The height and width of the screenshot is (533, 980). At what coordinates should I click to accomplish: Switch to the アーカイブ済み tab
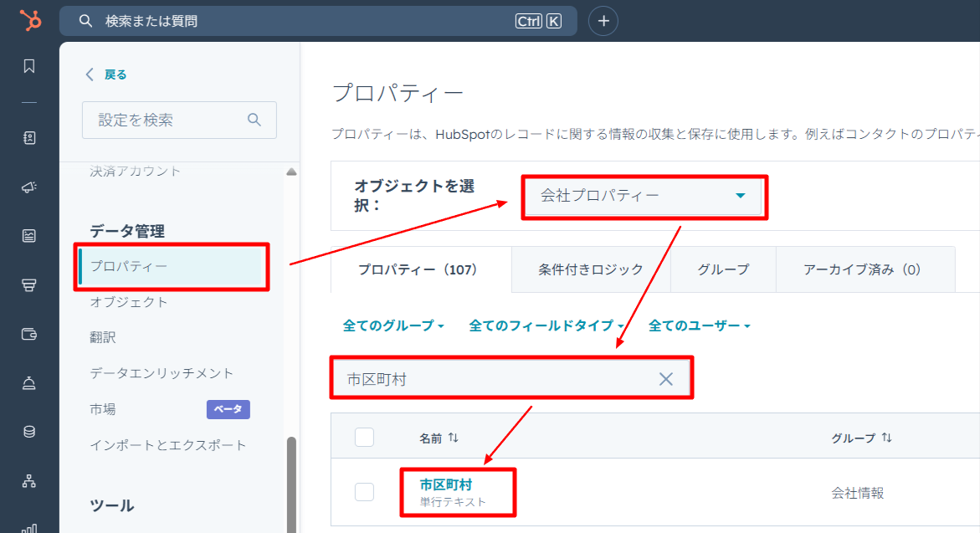(x=861, y=269)
